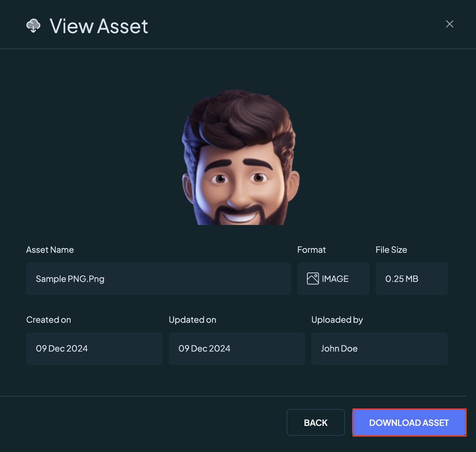Click the Updated on date field
The image size is (476, 452).
pyautogui.click(x=237, y=349)
